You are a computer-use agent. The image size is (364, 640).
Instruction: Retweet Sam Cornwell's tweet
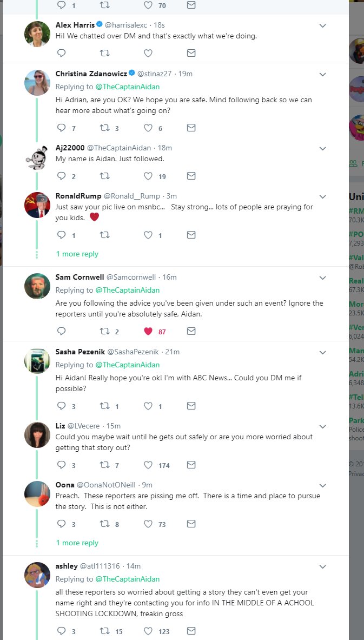coord(105,331)
